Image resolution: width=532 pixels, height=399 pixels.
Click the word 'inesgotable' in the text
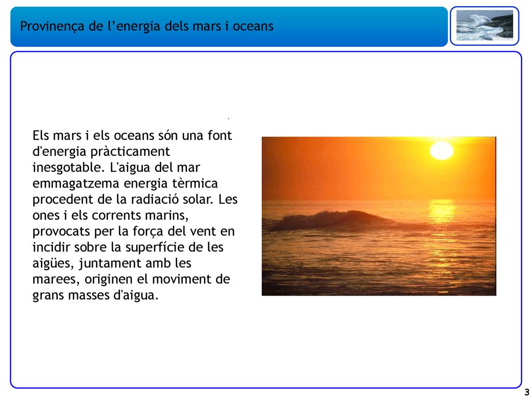click(x=66, y=168)
